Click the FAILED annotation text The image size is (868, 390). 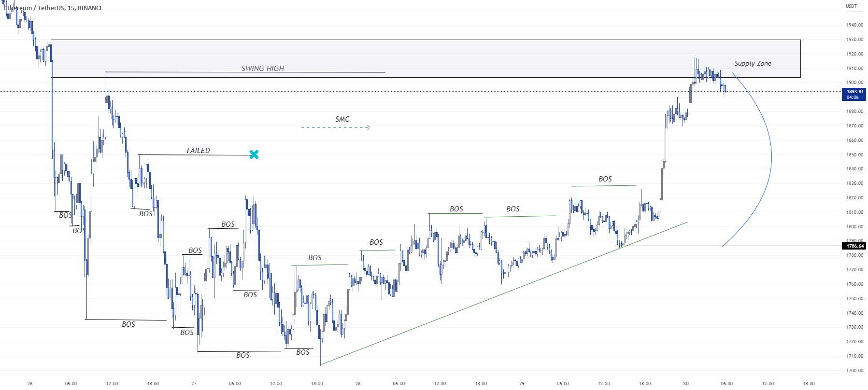[x=198, y=151]
